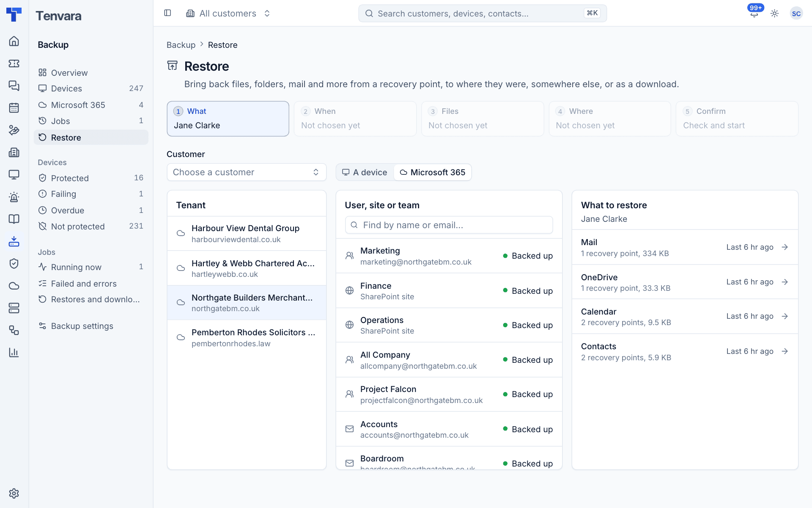
Task: Open the settings gear in the rail
Action: point(14,493)
